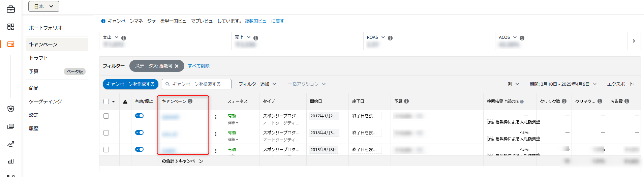The width and height of the screenshot is (644, 177).
Task: Open the 列 columns dropdown
Action: 514,84
